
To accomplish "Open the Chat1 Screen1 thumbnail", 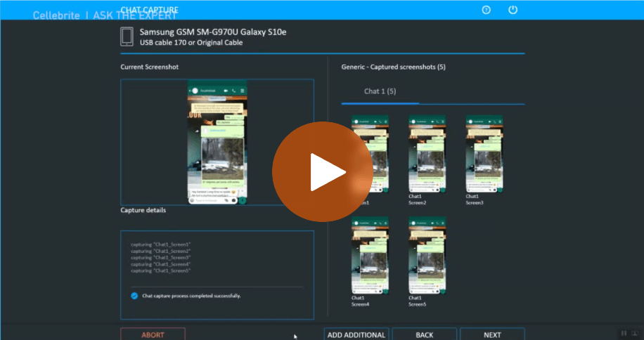I will pos(370,154).
